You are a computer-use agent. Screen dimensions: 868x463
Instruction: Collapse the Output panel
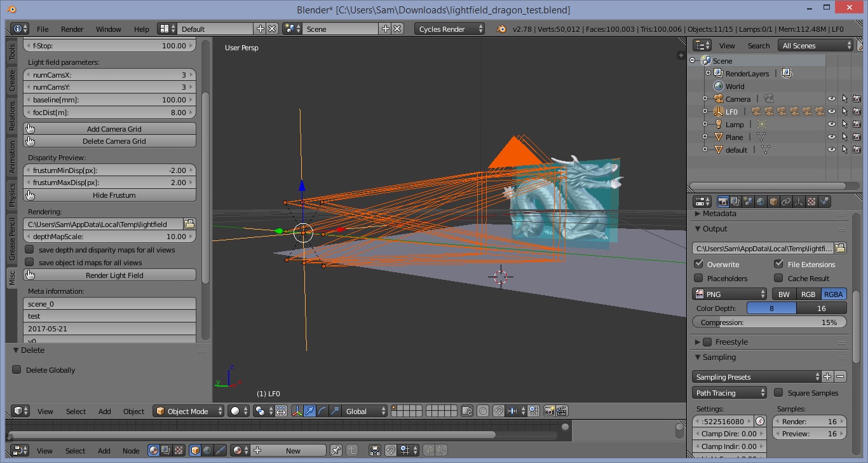698,228
